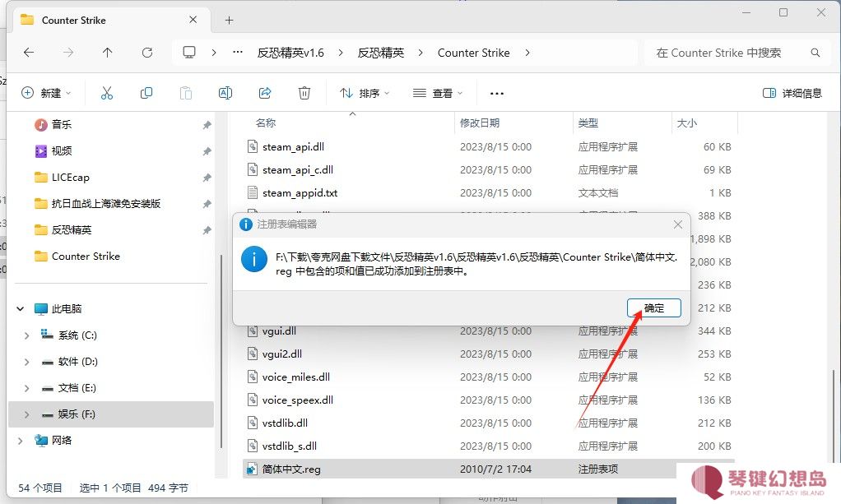Select vgui2.dll file
The height and width of the screenshot is (504, 841).
pyautogui.click(x=282, y=354)
